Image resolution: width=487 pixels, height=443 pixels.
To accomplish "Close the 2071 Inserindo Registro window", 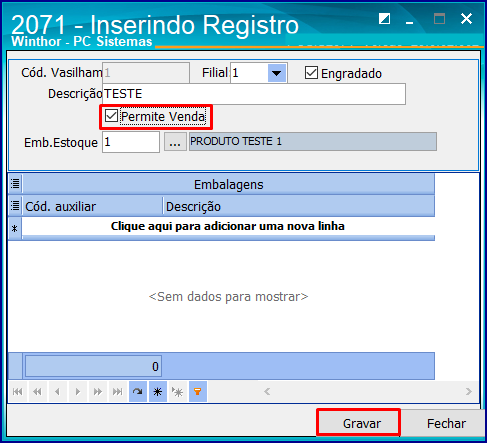I will tap(466, 18).
